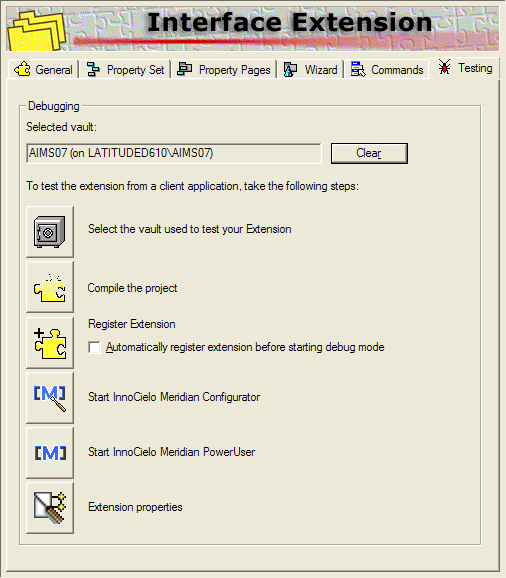The width and height of the screenshot is (506, 578).
Task: Click the yellow folders header icon
Action: click(37, 31)
